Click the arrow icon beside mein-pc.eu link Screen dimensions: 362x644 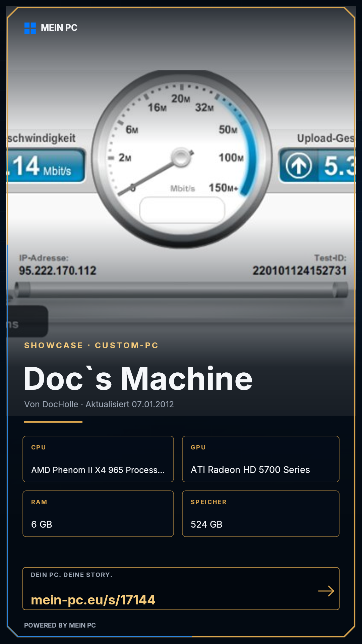326,591
